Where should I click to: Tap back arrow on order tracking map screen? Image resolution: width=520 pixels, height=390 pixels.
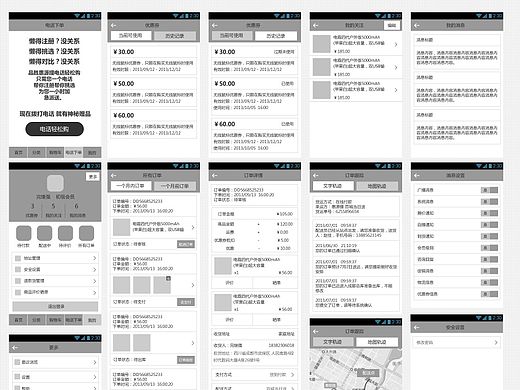pyautogui.click(x=316, y=331)
